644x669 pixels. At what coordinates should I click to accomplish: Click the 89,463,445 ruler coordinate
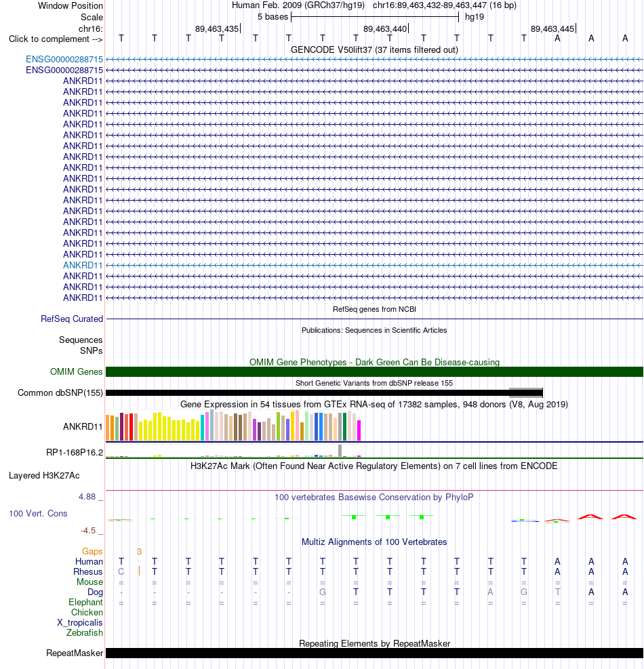coord(552,29)
